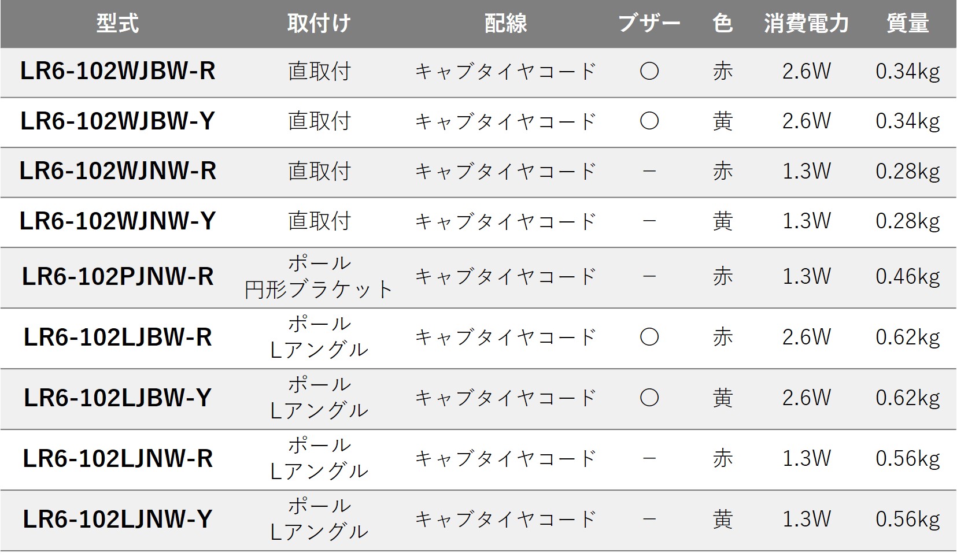Click the 取付け column header
The image size is (957, 560).
[319, 24]
